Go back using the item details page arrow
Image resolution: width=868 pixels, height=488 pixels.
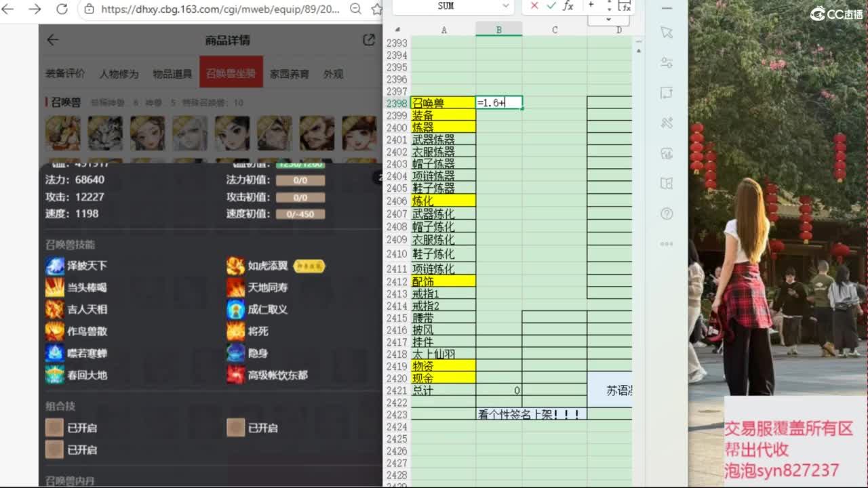pyautogui.click(x=53, y=40)
